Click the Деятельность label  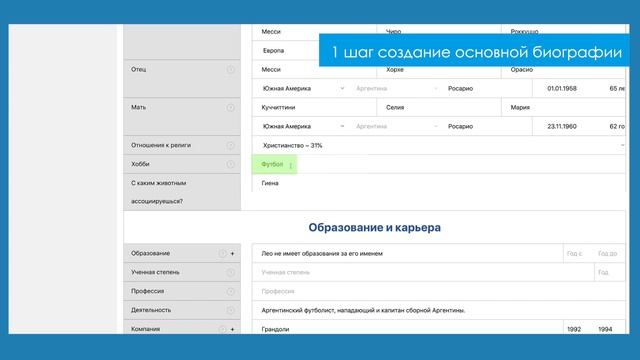151,310
